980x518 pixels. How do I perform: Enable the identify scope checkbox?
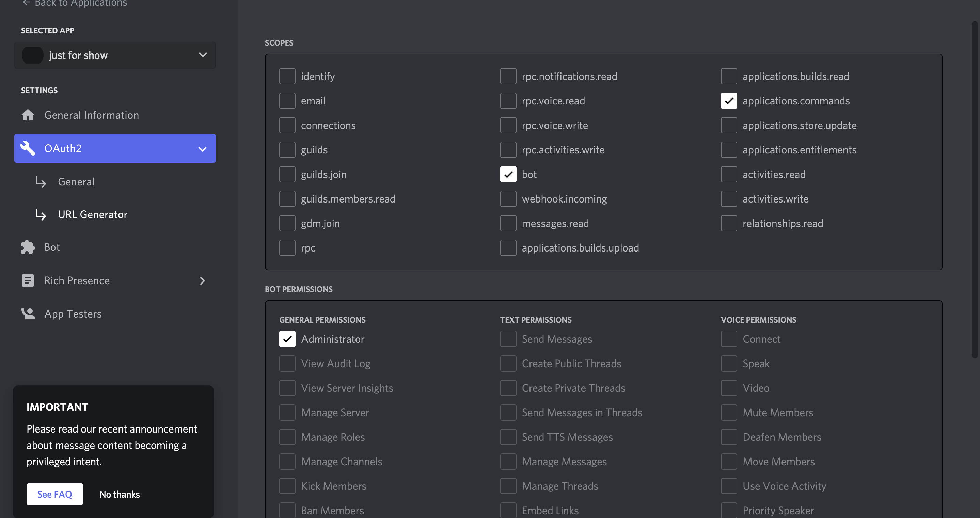[x=287, y=76]
